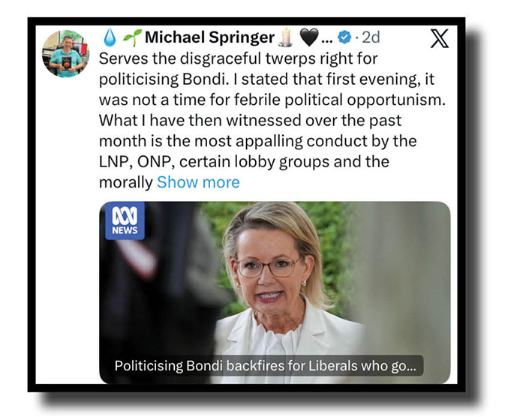Viewport: 532px width, 417px height.
Task: Click the X logo in the corner
Action: (439, 37)
